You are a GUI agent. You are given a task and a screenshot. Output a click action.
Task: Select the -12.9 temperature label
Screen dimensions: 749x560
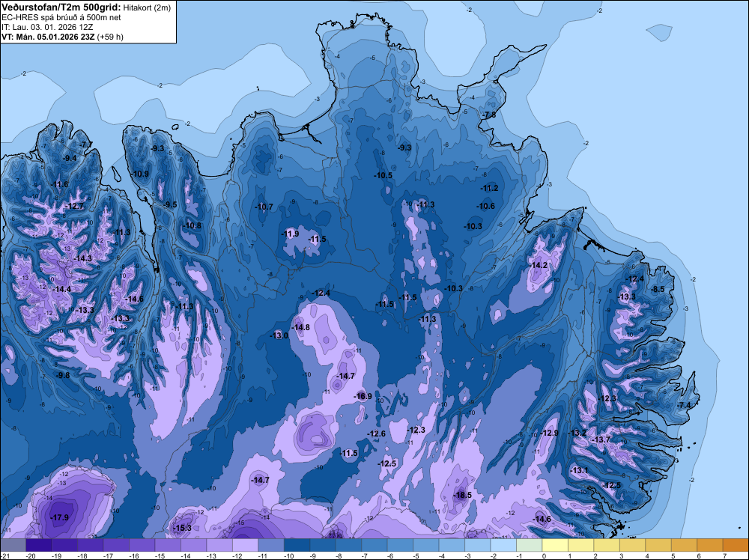(x=549, y=433)
